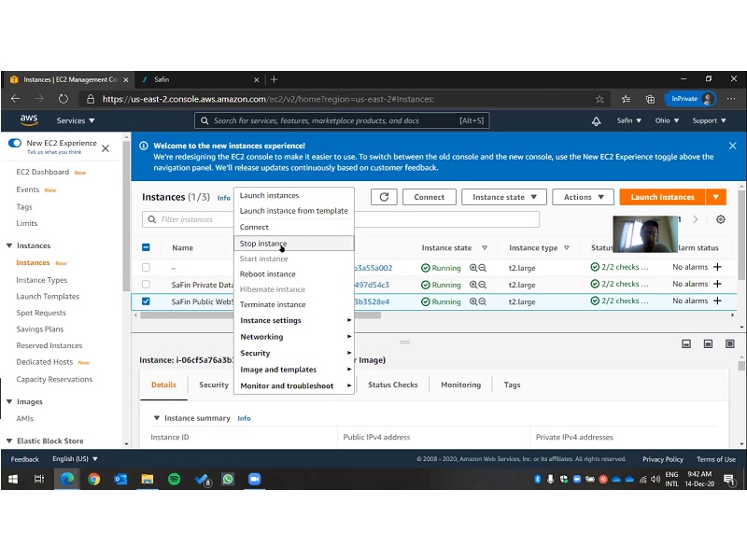Bookmark this page with the star

(x=599, y=99)
